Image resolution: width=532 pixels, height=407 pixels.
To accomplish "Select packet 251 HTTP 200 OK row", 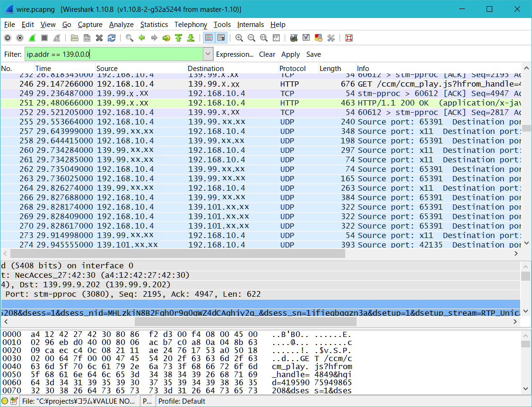I will tap(261, 103).
